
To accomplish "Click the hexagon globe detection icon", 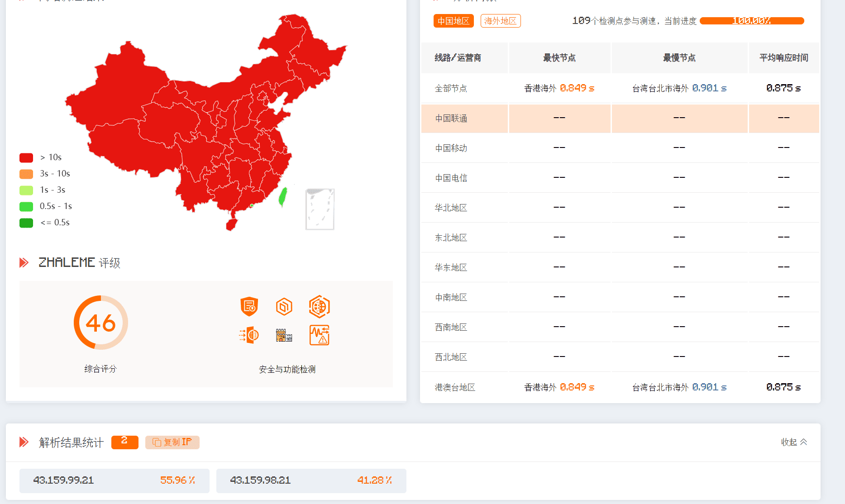I will 319,307.
